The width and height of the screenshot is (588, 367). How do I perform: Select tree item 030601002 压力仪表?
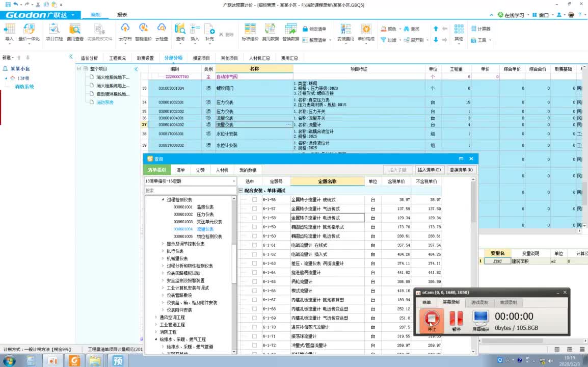pos(194,214)
